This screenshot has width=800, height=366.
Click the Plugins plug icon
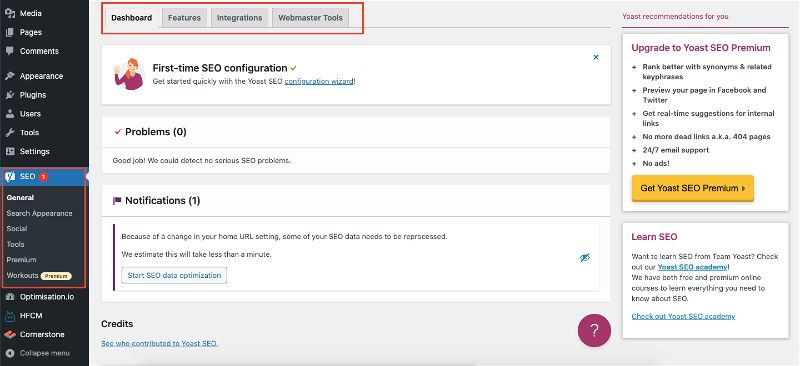10,95
